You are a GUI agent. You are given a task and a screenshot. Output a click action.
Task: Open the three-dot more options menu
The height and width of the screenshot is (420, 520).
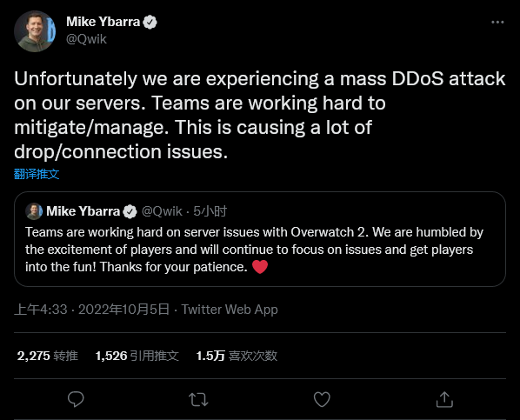497,23
